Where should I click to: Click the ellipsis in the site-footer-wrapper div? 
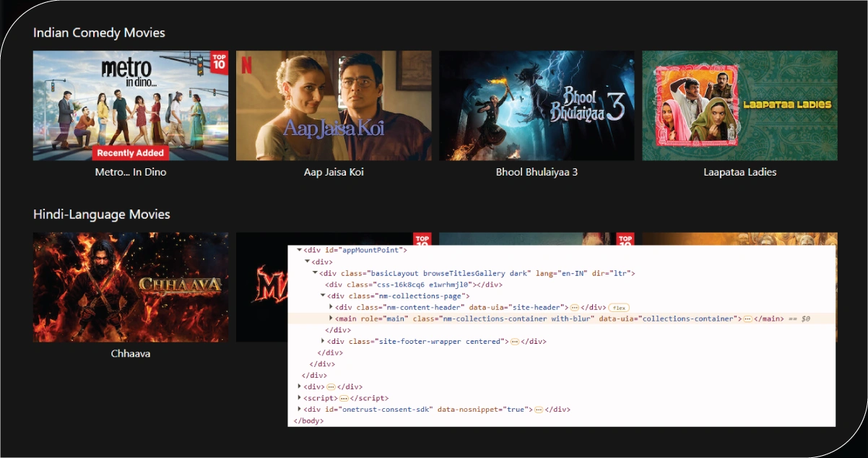tap(514, 341)
